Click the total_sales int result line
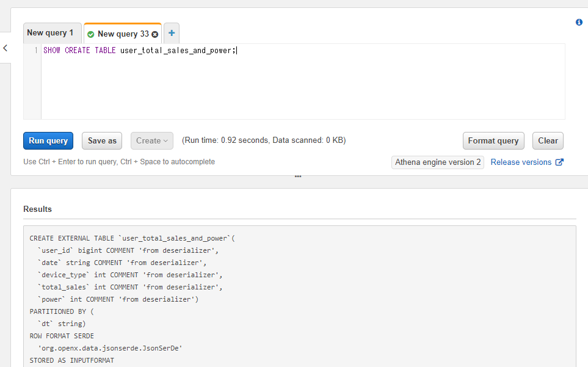 tap(129, 287)
